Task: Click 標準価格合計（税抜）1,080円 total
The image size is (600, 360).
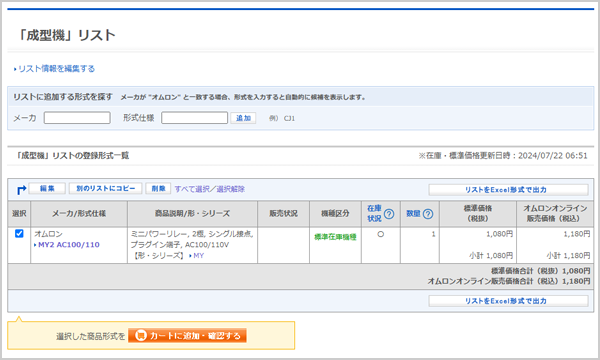Action: [540, 271]
